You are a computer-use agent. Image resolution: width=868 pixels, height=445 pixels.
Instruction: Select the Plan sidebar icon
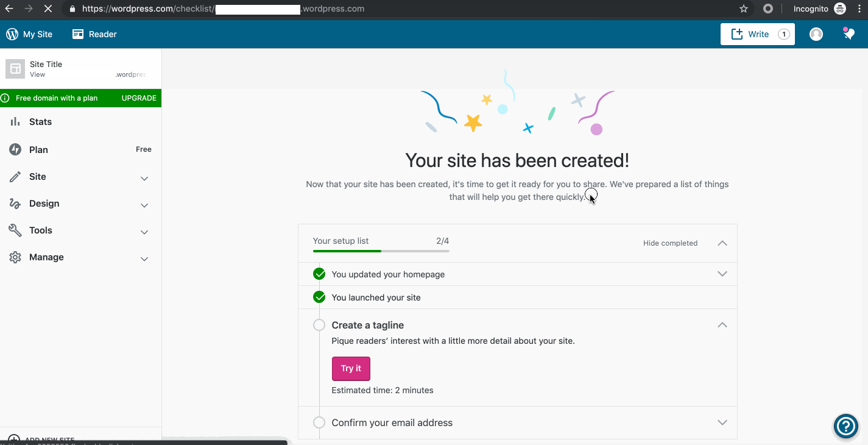pos(15,149)
